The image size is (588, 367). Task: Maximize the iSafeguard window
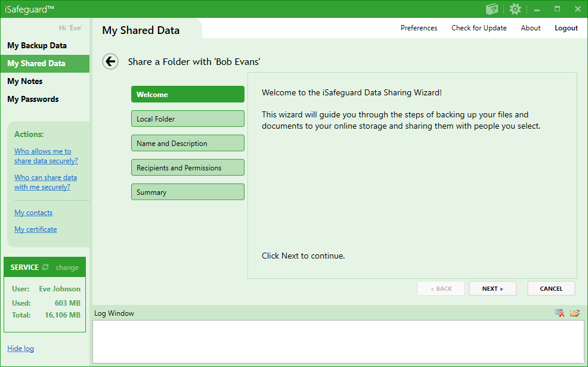click(557, 9)
